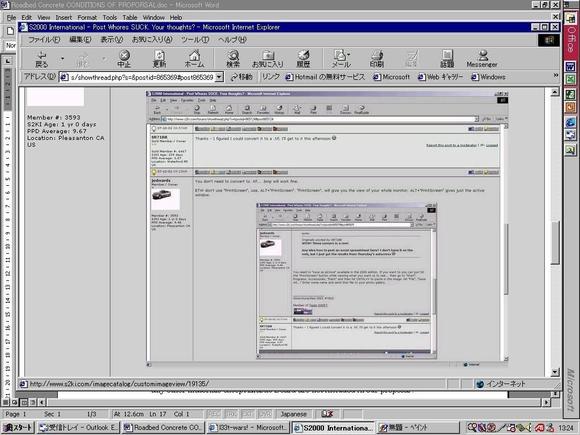Open Word's Insert menu
580x435 pixels.
[x=64, y=17]
